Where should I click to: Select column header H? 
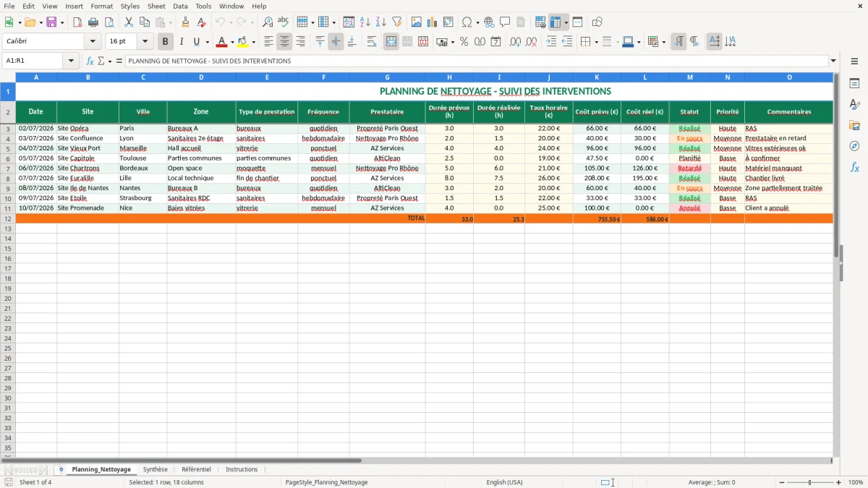[449, 77]
